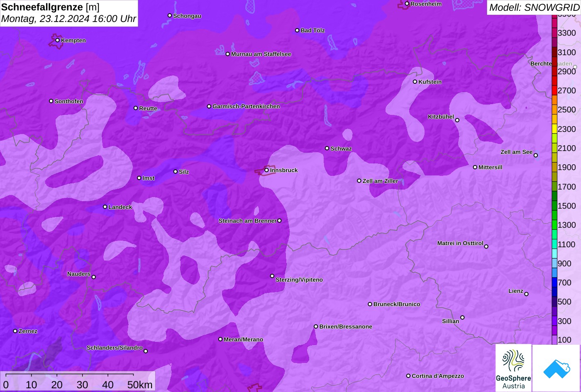581x392 pixels.
Task: Select the Cortina d'Ampezzo label
Action: click(x=438, y=376)
